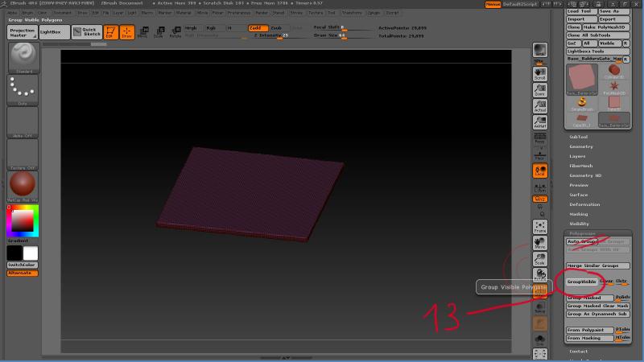Adjust the Z Intensity slider
Image resolution: width=644 pixels, height=362 pixels.
[279, 35]
